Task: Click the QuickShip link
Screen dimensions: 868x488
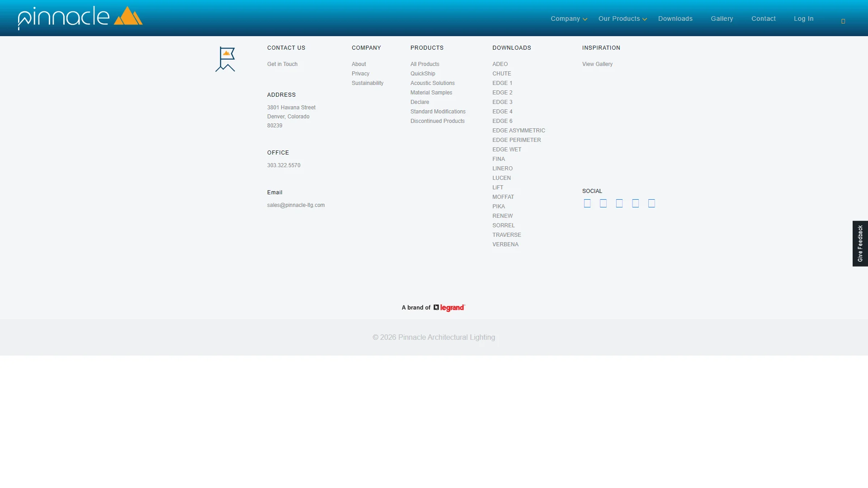Action: coord(423,74)
